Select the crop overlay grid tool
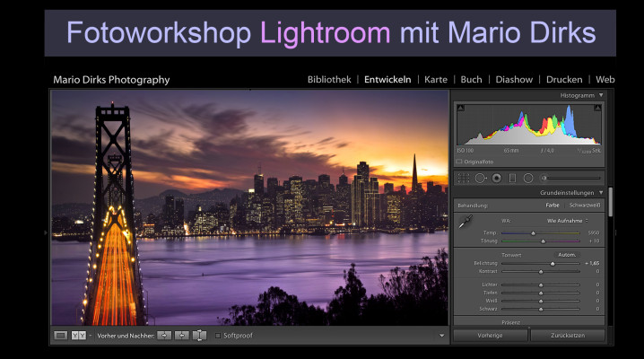644x359 pixels. tap(464, 179)
